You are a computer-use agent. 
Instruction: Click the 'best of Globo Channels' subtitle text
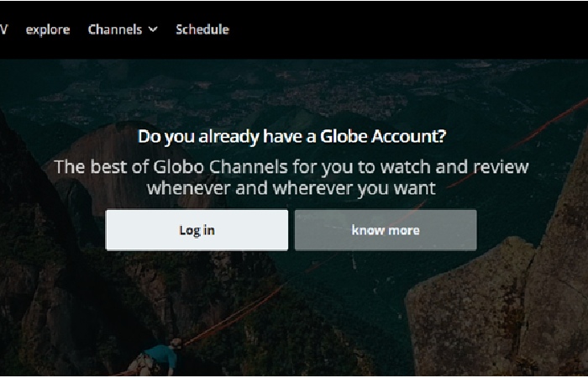click(291, 177)
